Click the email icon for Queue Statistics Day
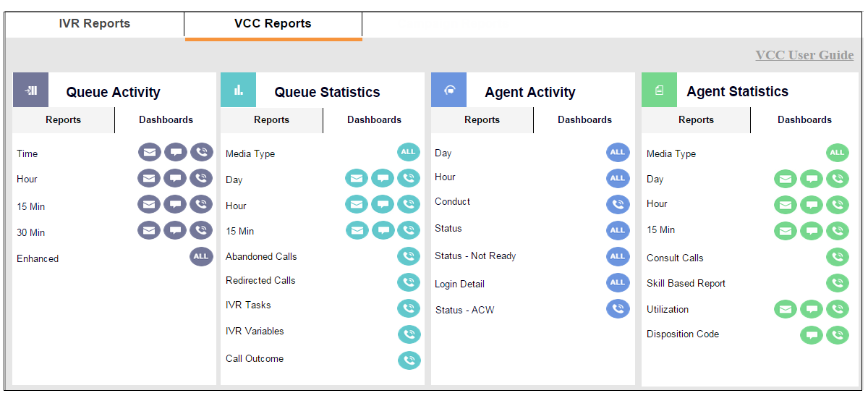This screenshot has width=868, height=401. (357, 179)
